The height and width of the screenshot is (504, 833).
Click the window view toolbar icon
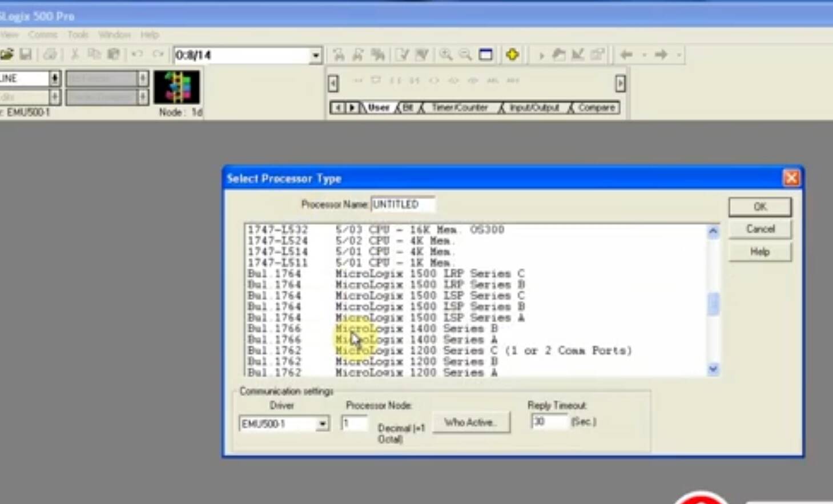(x=485, y=55)
